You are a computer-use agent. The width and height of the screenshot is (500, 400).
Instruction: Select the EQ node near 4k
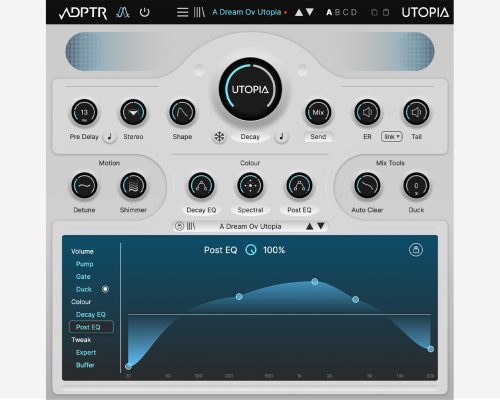click(355, 299)
